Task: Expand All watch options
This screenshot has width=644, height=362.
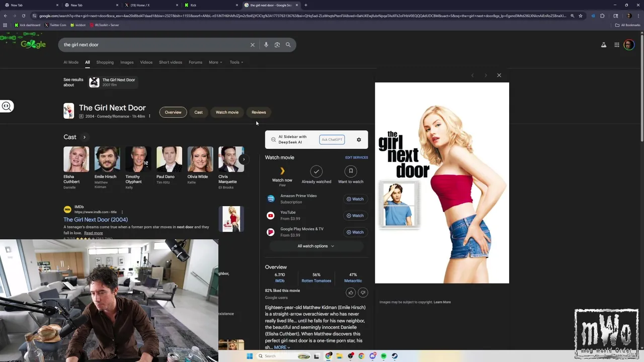Action: point(316,246)
